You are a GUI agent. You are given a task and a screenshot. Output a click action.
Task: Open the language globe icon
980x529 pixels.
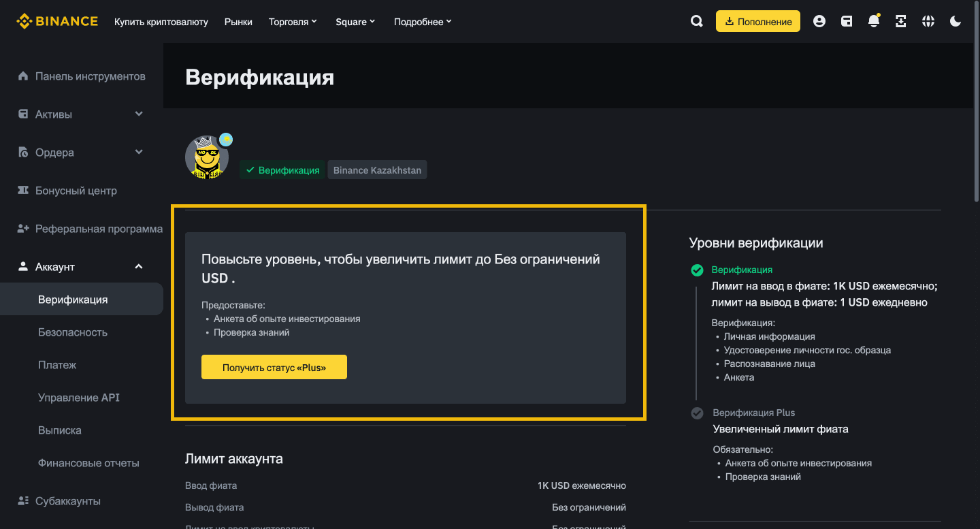(928, 21)
